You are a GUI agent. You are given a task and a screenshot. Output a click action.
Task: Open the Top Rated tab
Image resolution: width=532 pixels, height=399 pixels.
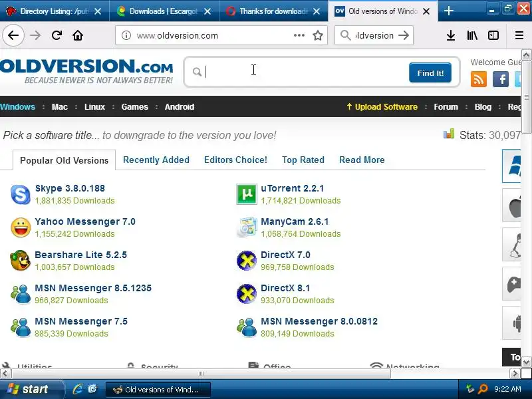coord(303,160)
